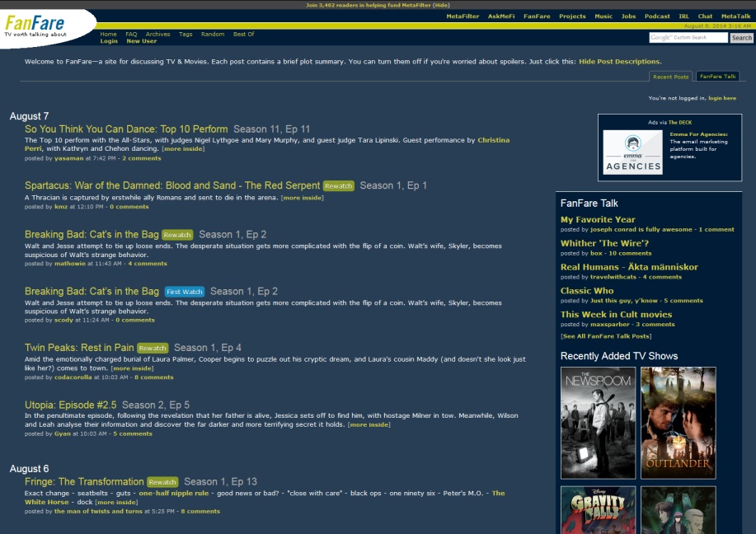Open Fringe: The Transformation post
756x534 pixels.
coord(84,481)
